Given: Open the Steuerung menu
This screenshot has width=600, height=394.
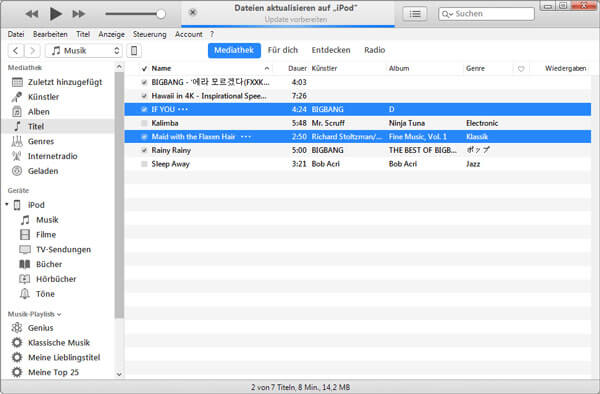Looking at the screenshot, I should pyautogui.click(x=150, y=34).
